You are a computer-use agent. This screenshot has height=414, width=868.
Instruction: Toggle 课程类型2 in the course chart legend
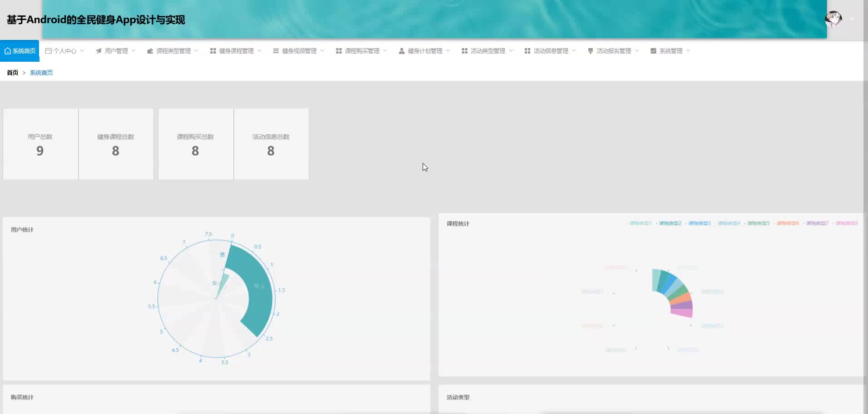669,223
